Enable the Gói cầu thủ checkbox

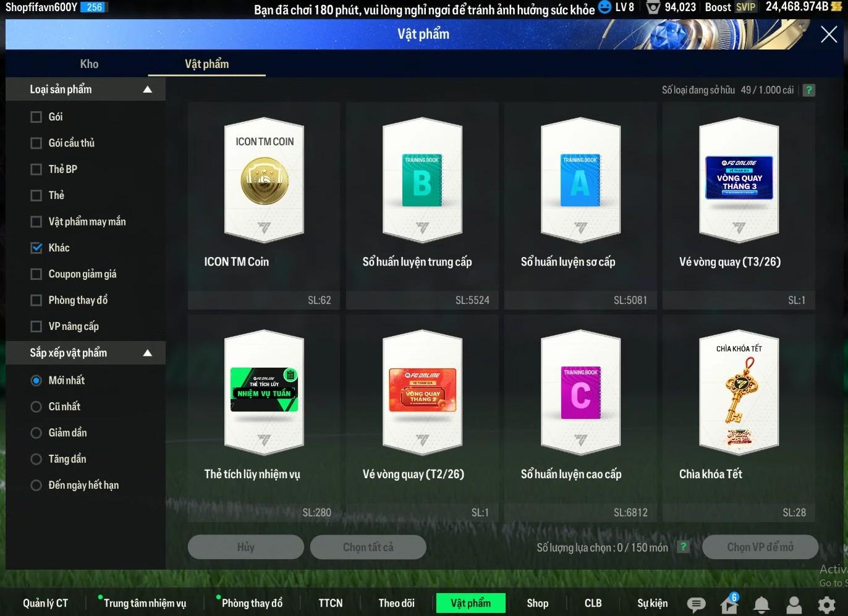[x=36, y=143]
